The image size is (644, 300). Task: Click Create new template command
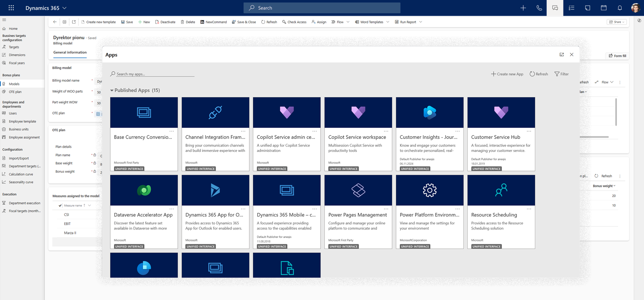pyautogui.click(x=98, y=22)
